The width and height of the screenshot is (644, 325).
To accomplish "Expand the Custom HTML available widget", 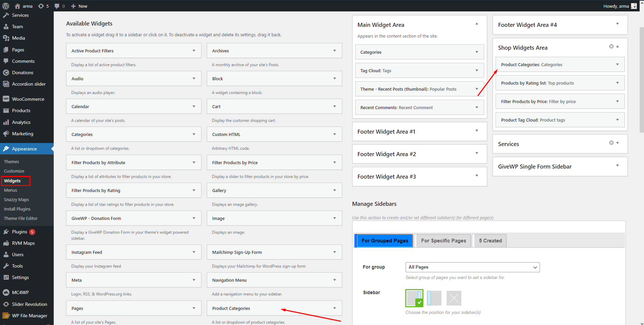I will click(334, 134).
